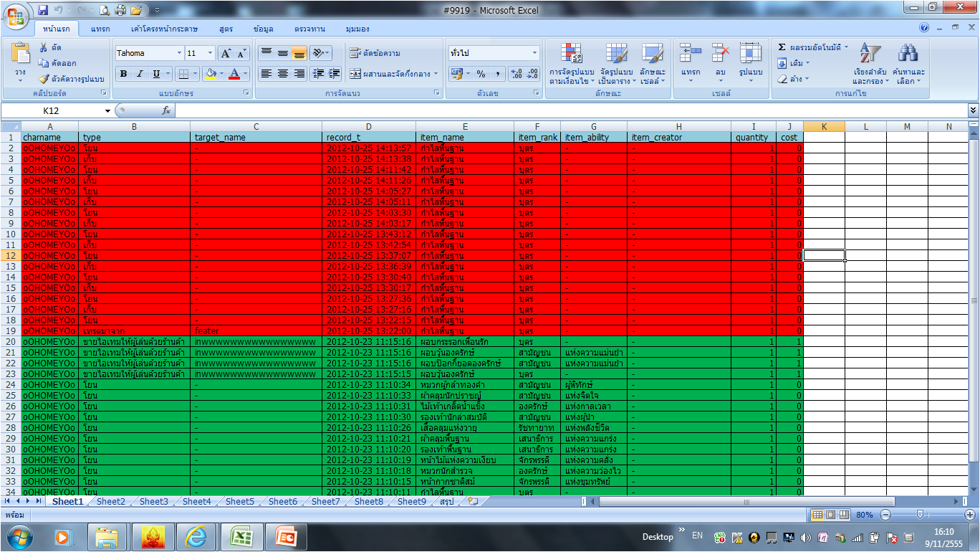The width and height of the screenshot is (980, 552).
Task: Click the ผสานและจัดกึ่งกลาง merge and center button
Action: pyautogui.click(x=390, y=74)
